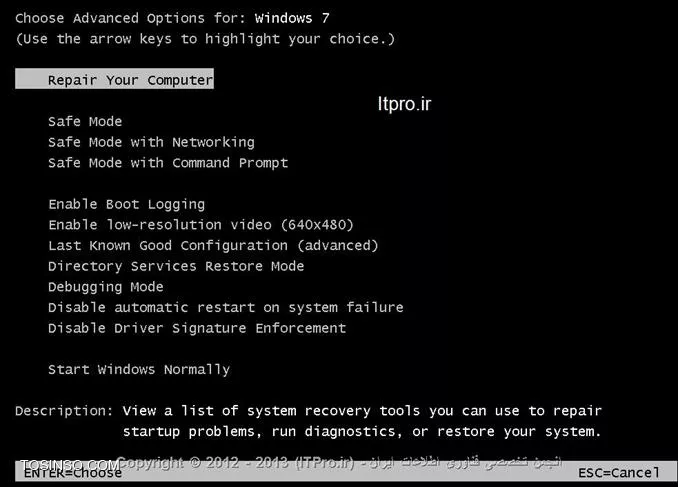This screenshot has width=678, height=487.
Task: Select Safe Mode with Networking
Action: click(151, 142)
